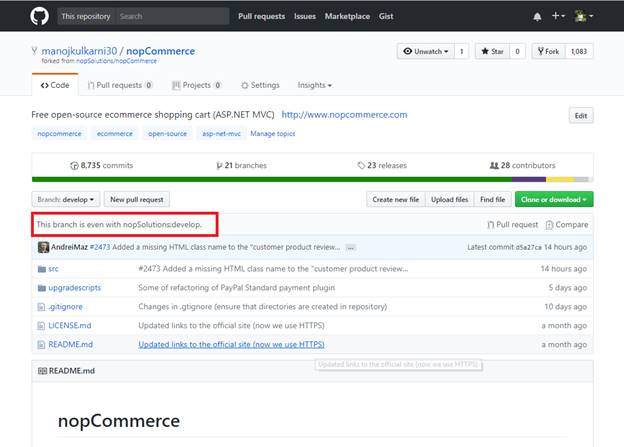The height and width of the screenshot is (447, 624).
Task: Open the Unwatch dropdown
Action: [x=425, y=51]
